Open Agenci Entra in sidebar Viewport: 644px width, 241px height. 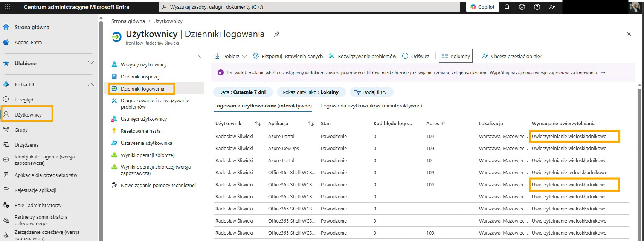28,42
